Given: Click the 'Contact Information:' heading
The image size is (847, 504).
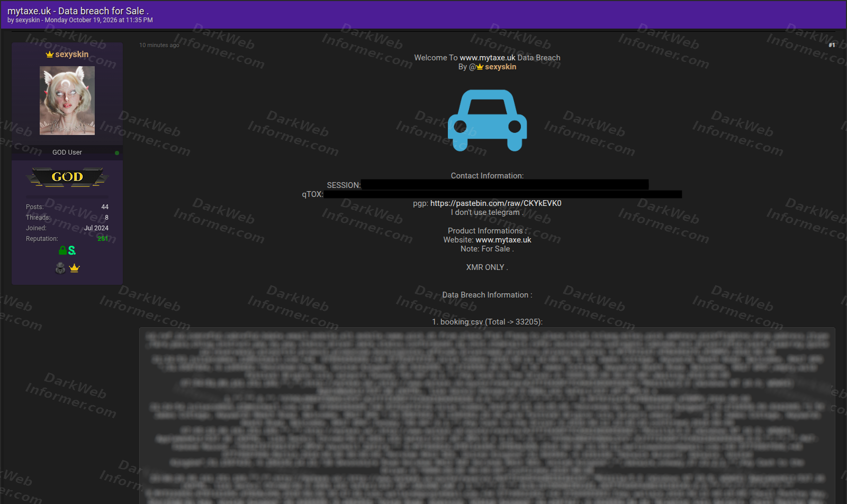Looking at the screenshot, I should tap(487, 176).
